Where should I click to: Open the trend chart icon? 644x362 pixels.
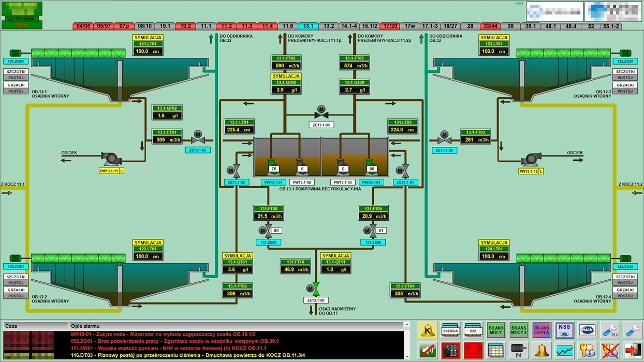pos(564,351)
